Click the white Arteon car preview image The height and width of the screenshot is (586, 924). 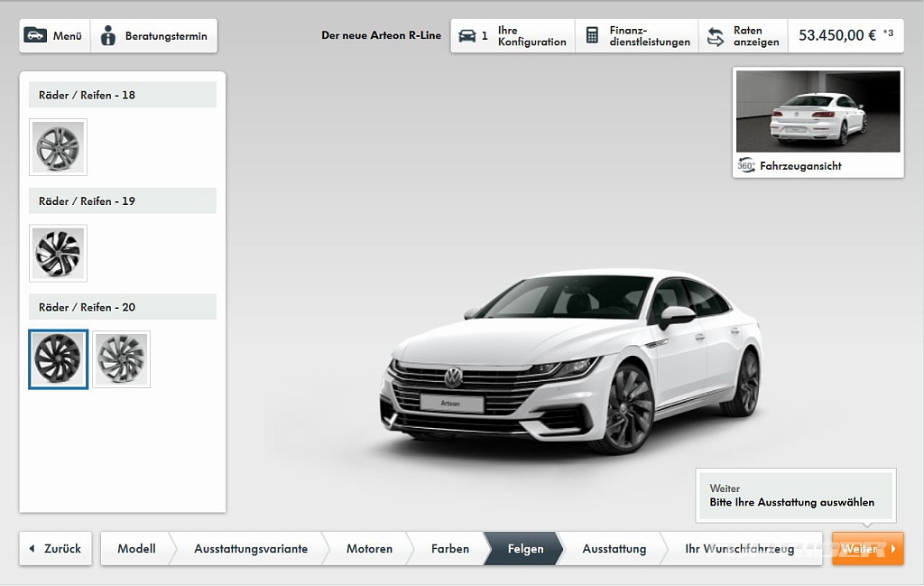pos(571,362)
